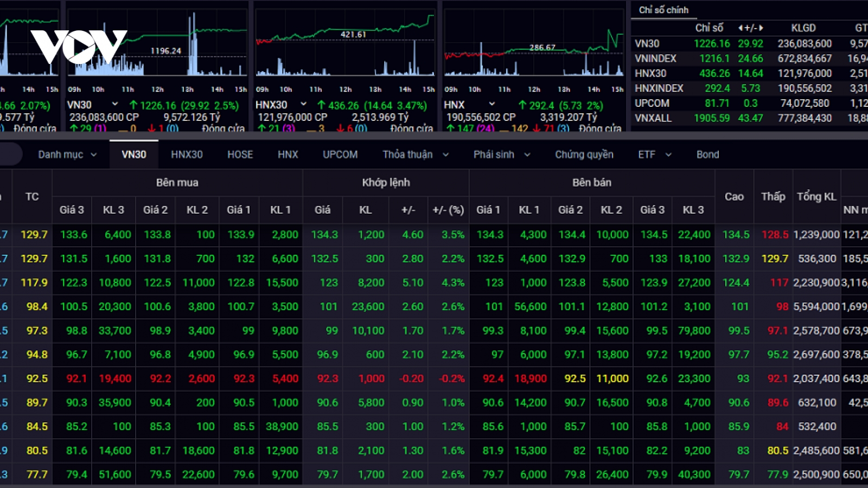The height and width of the screenshot is (488, 868).
Task: Open the Chứng quyền tab
Action: pos(584,155)
